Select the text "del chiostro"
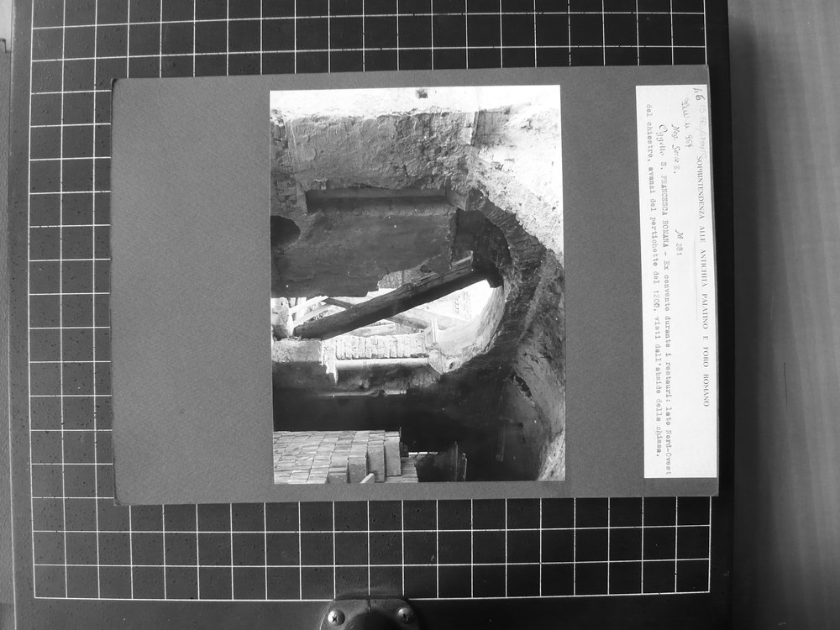Image resolution: width=840 pixels, height=630 pixels. pos(649,131)
